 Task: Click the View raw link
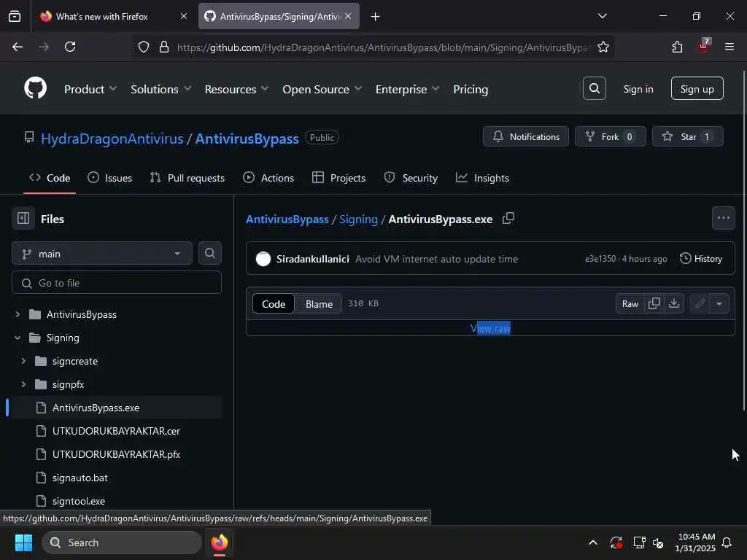[490, 328]
